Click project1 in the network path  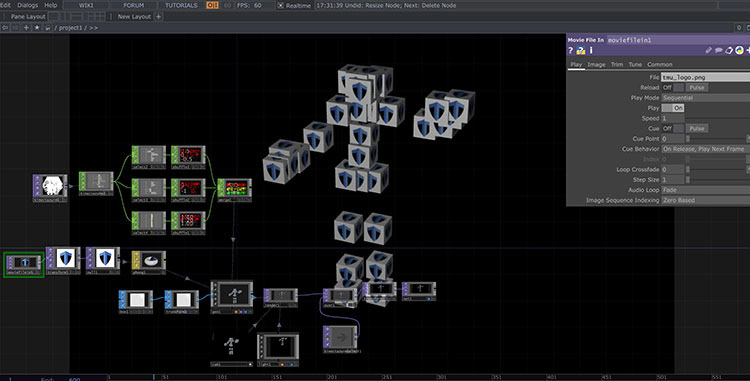(x=72, y=28)
